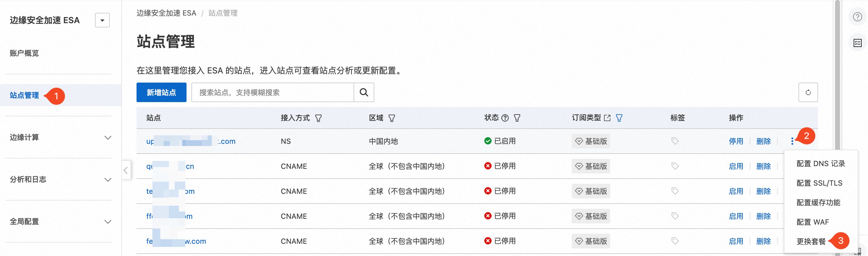
Task: Open the site ending in w.com
Action: click(176, 241)
